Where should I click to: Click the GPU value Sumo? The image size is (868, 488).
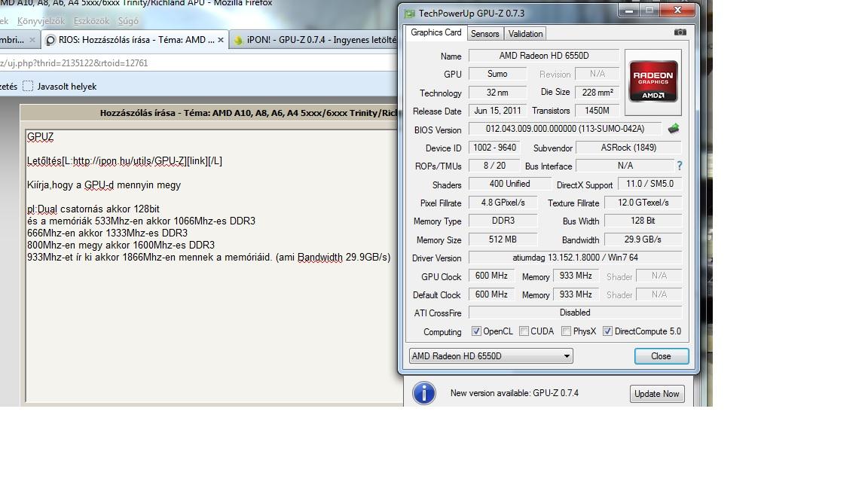click(x=497, y=74)
